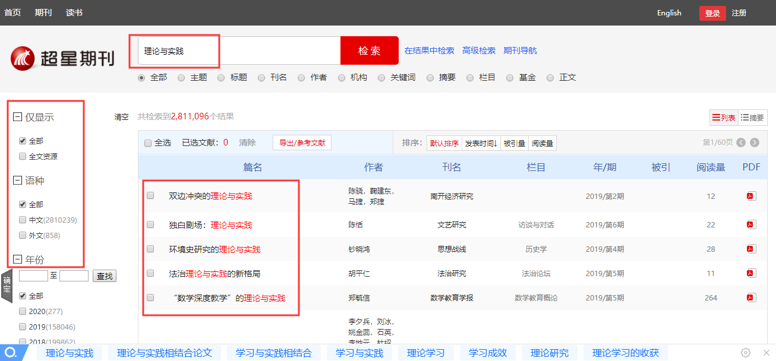Open PDF for 法治理论与实践的新格局
This screenshot has height=361, width=776.
click(x=751, y=273)
